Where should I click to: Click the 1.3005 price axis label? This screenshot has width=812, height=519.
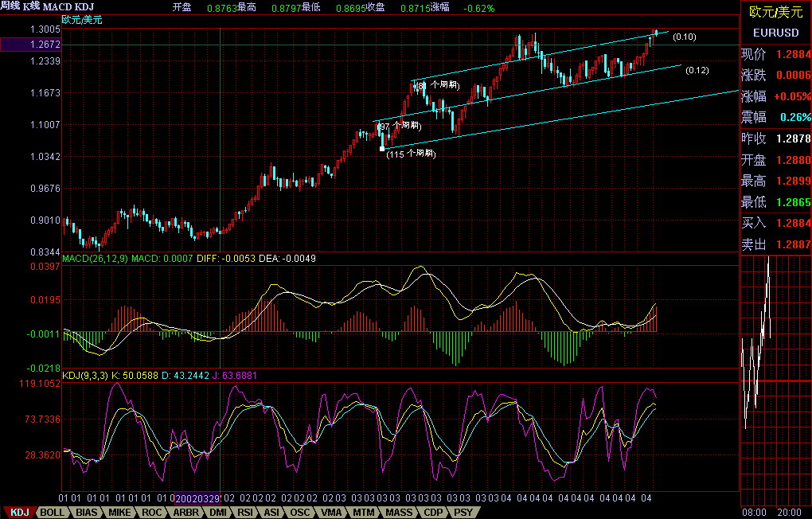pos(45,30)
